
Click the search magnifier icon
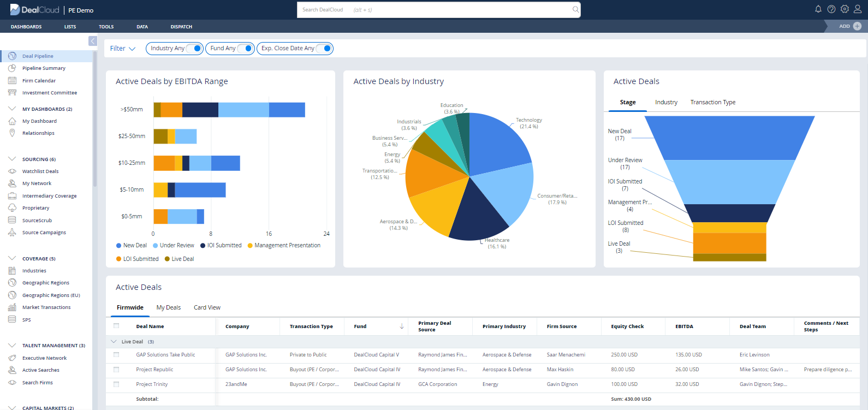point(575,10)
